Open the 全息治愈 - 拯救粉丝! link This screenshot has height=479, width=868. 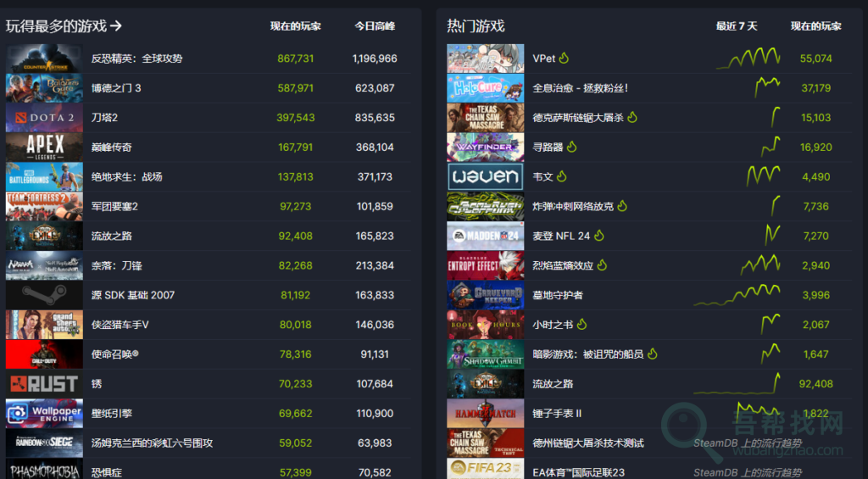tap(580, 88)
